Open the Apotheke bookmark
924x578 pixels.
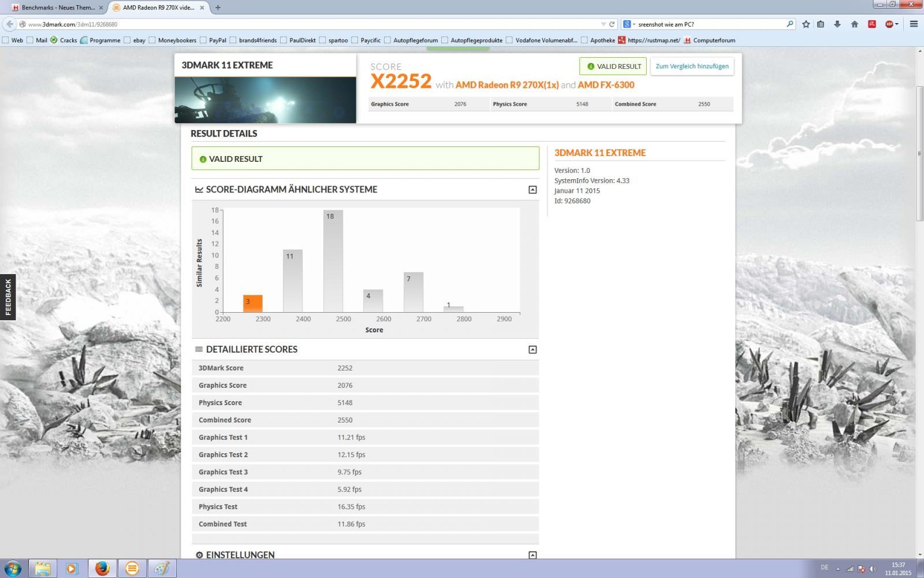point(598,40)
